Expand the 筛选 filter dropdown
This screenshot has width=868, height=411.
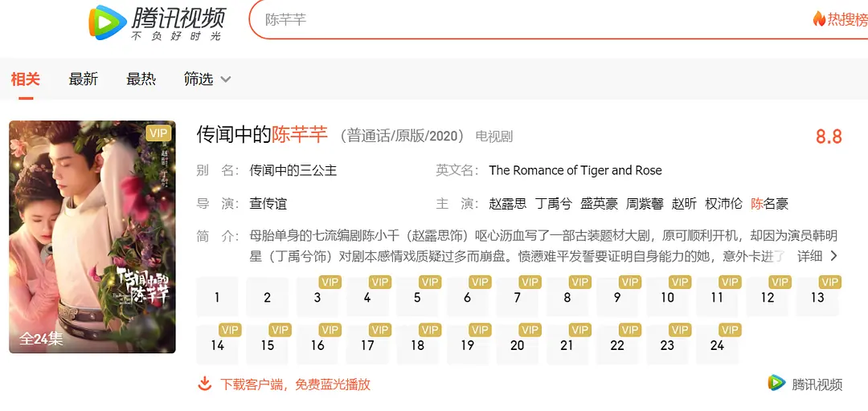pos(207,79)
